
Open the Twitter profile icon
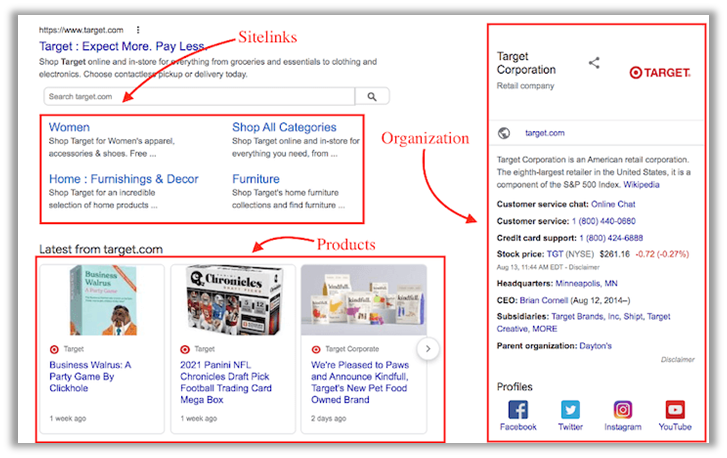click(x=570, y=410)
